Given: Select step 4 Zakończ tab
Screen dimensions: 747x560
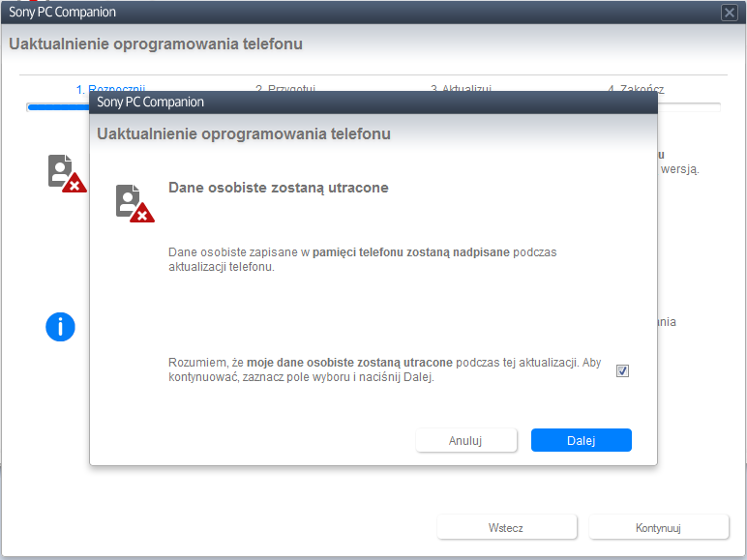Looking at the screenshot, I should [636, 89].
